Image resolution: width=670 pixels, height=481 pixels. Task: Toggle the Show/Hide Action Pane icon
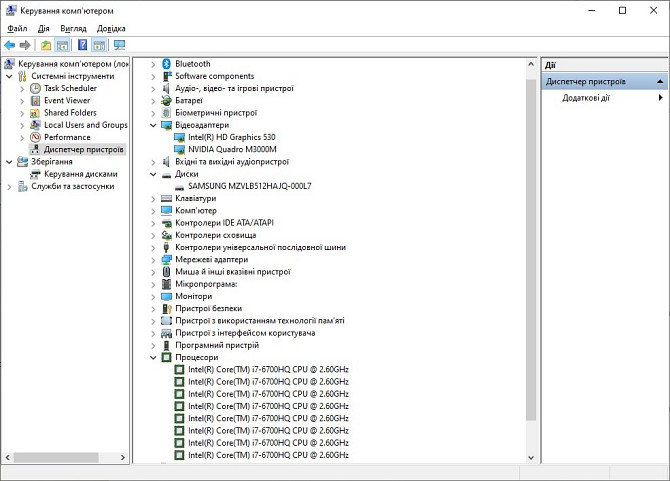pyautogui.click(x=99, y=45)
